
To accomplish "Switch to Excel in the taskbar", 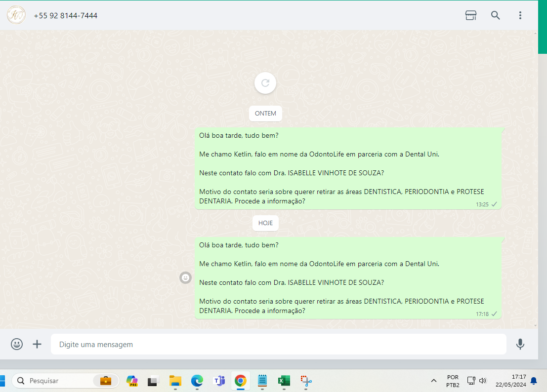I will click(284, 381).
